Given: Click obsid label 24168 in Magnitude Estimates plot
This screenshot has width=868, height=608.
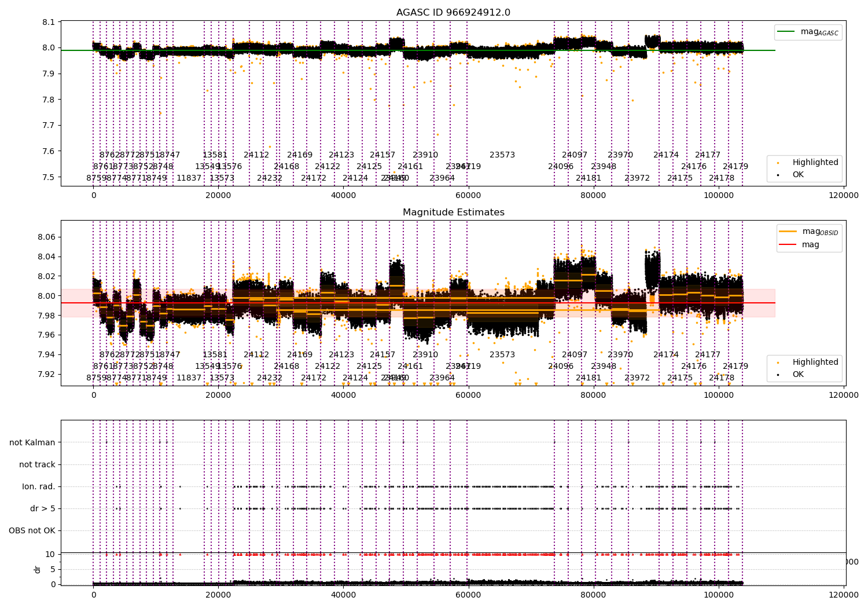Looking at the screenshot, I should pyautogui.click(x=286, y=367).
